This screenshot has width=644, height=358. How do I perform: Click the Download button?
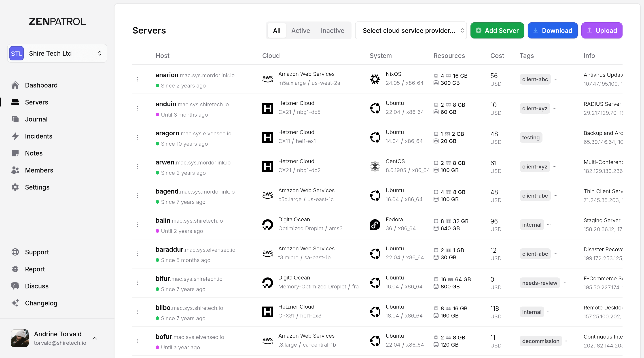(553, 30)
